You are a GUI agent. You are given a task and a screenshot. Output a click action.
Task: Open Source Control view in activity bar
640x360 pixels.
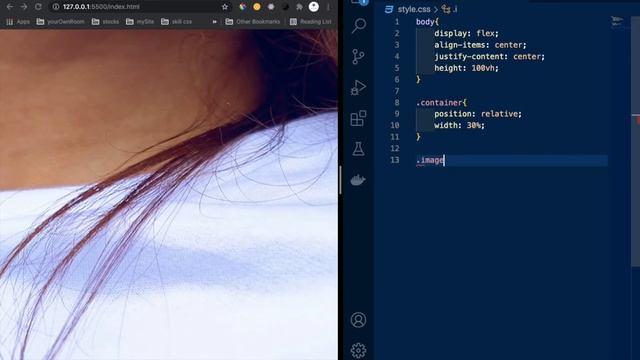(x=358, y=56)
